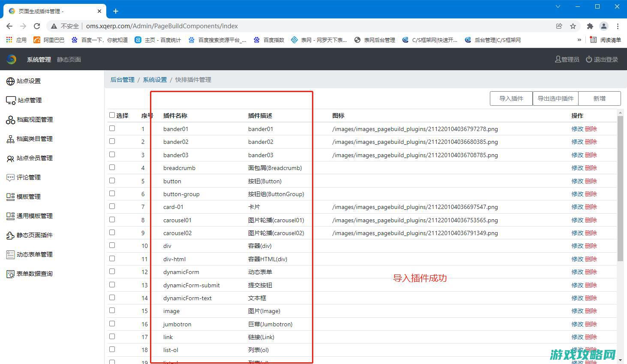
Task: Check the bander02 row checkbox
Action: pyautogui.click(x=112, y=141)
